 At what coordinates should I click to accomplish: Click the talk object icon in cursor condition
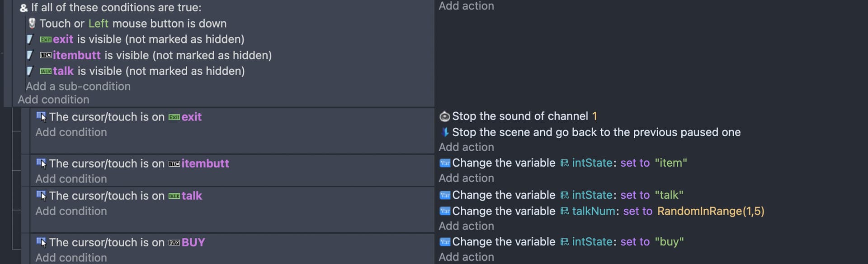[174, 196]
